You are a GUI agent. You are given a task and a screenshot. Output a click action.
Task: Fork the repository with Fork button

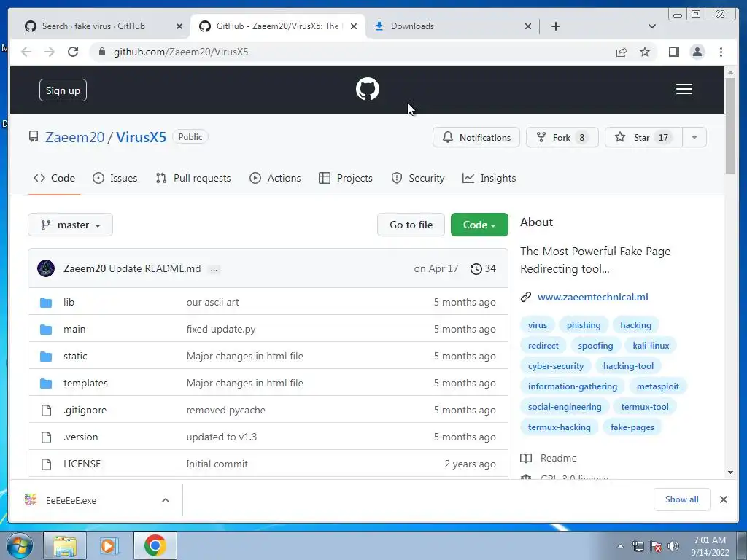[x=562, y=137]
